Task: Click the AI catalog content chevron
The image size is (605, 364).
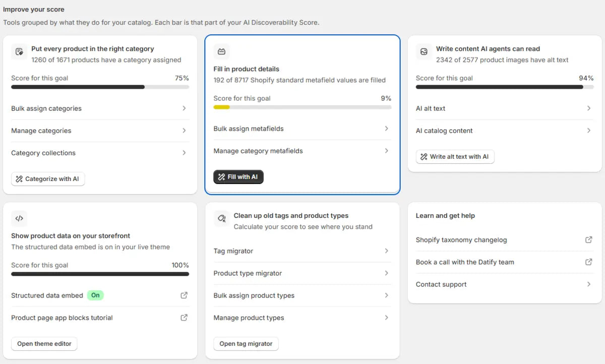Action: (589, 131)
